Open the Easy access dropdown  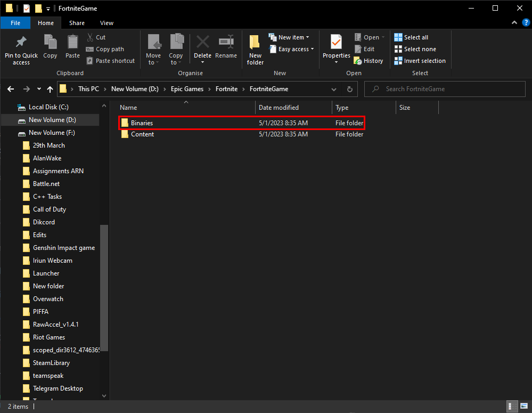291,49
